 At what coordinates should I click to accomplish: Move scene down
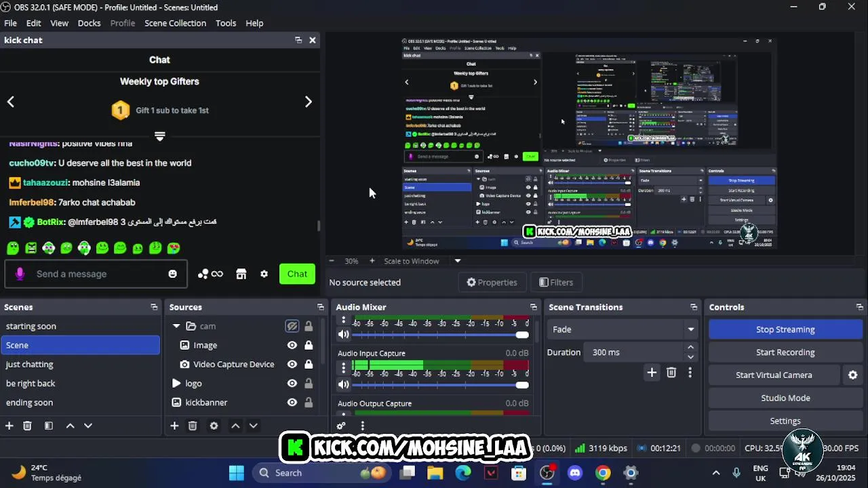pos(88,426)
